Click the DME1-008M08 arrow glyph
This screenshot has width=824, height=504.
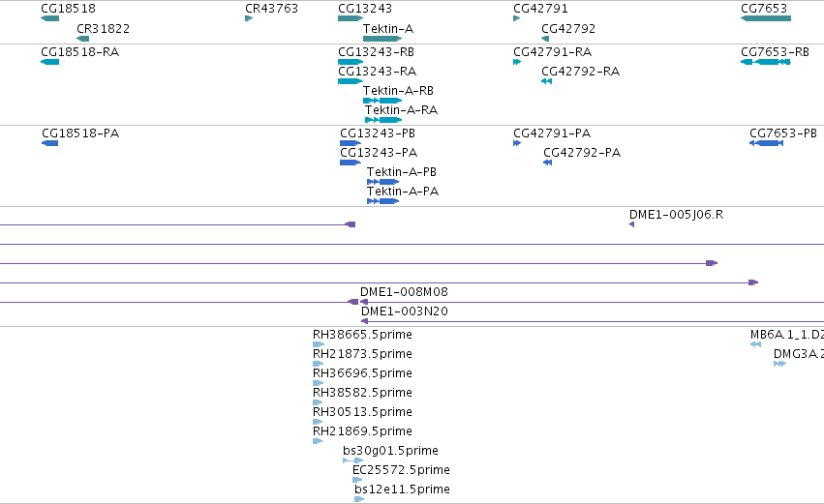coord(364,302)
